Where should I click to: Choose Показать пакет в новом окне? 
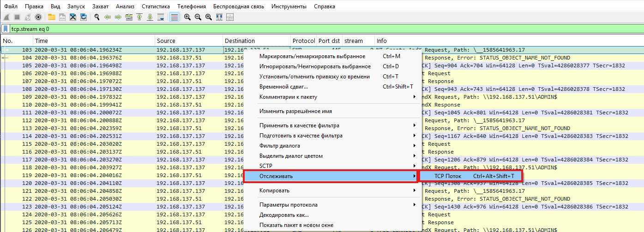pos(332,225)
